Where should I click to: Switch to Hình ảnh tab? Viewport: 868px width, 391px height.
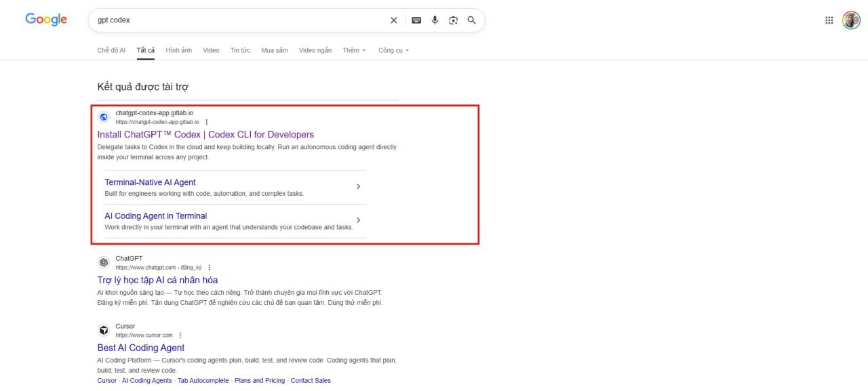179,50
